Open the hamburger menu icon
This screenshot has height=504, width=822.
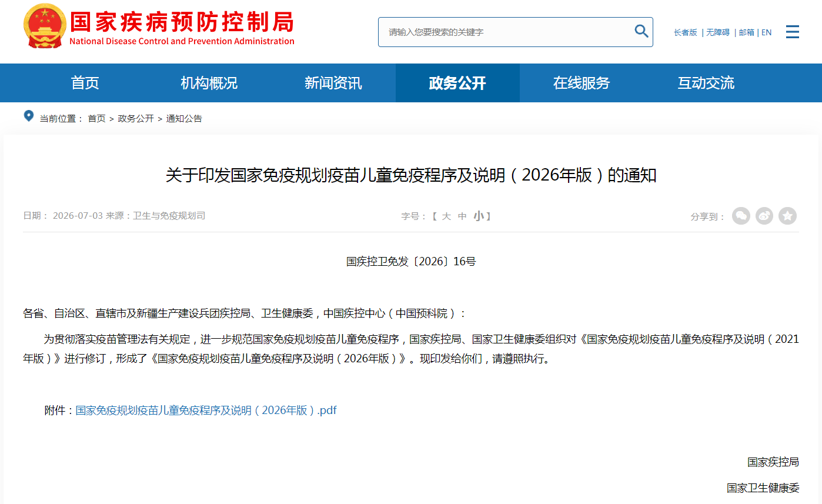coord(792,32)
